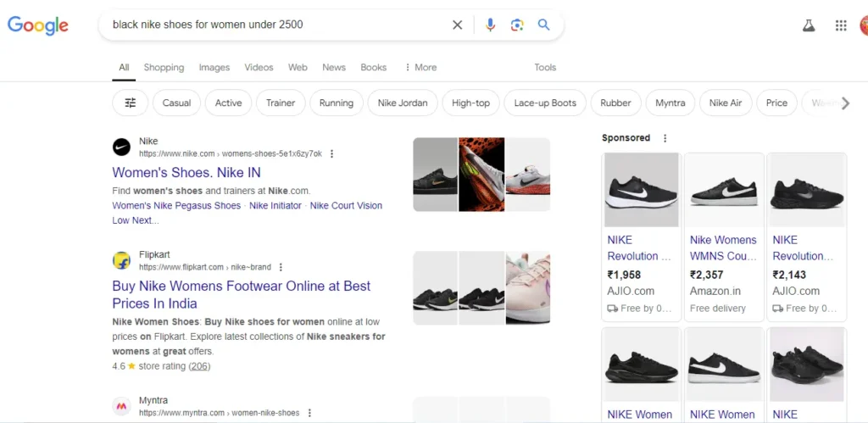Open three-dot menu beside Myntra result URL
This screenshot has width=868, height=423.
pos(309,413)
